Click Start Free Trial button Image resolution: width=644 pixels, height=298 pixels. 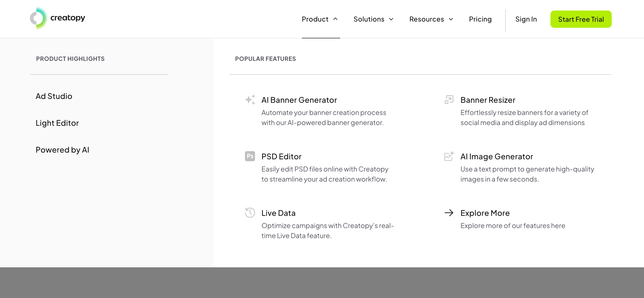coord(581,19)
